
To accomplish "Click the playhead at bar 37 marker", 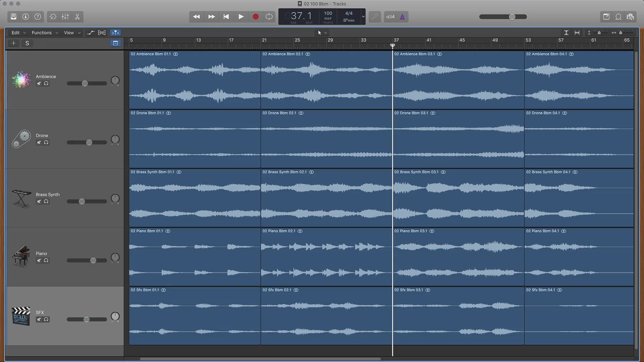I will click(x=392, y=46).
